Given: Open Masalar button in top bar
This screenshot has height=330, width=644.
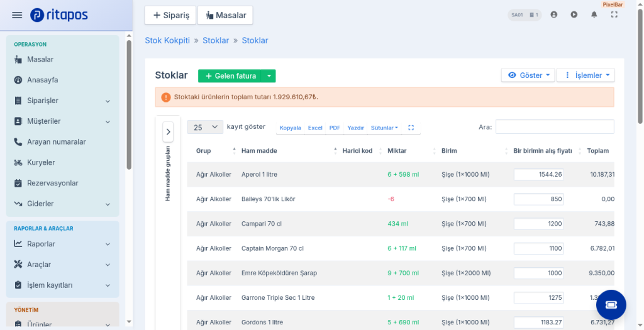Looking at the screenshot, I should [x=225, y=15].
